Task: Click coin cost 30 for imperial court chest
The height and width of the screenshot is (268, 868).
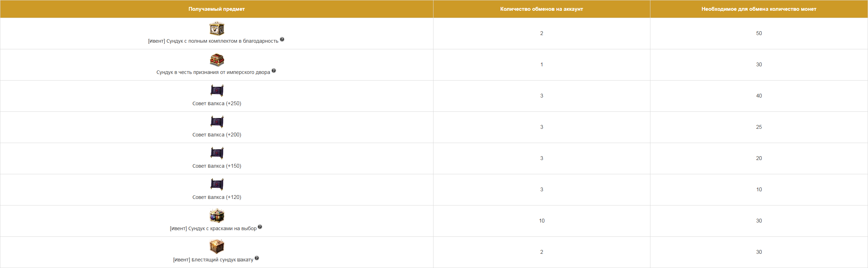Action: (759, 65)
